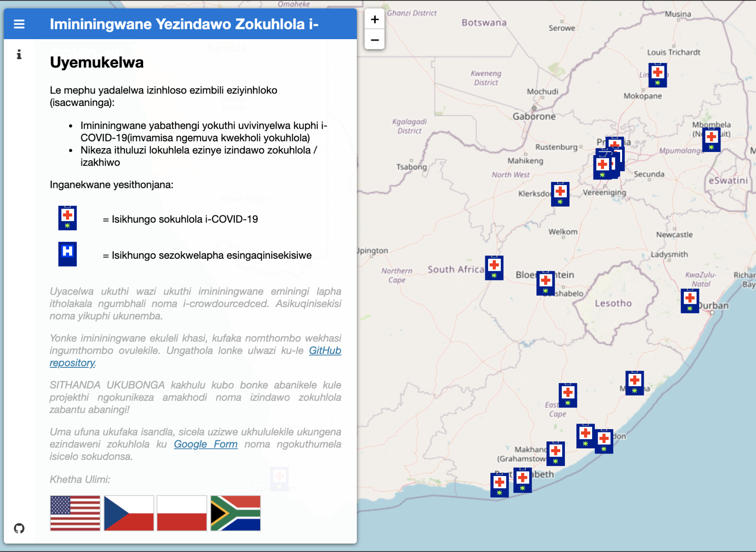Zoom out on the map
The image size is (756, 552).
pyautogui.click(x=375, y=40)
